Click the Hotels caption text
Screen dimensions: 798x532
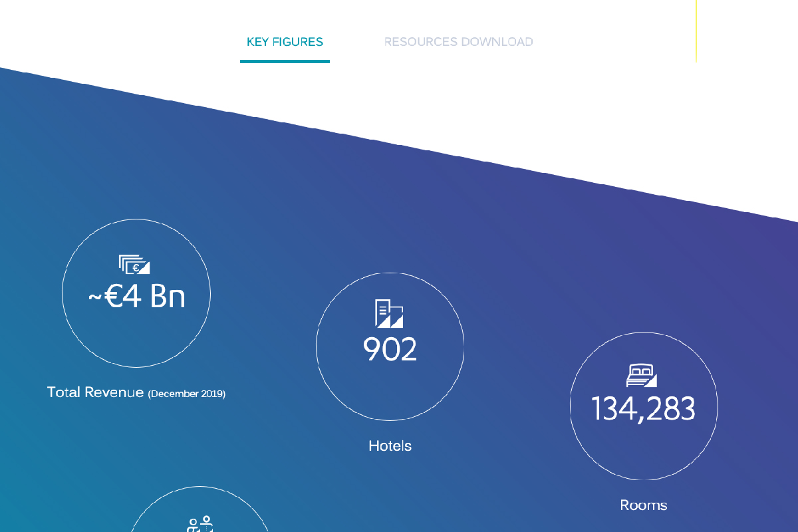click(390, 446)
